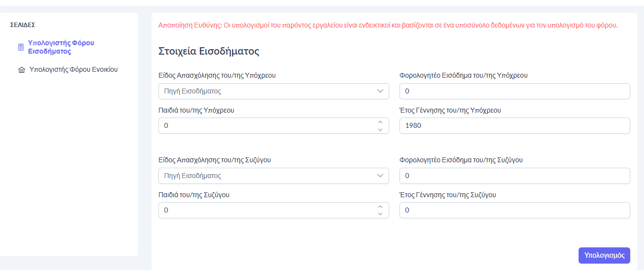Click inside the Παιδιά του/της Συζύγου number field

point(266,210)
